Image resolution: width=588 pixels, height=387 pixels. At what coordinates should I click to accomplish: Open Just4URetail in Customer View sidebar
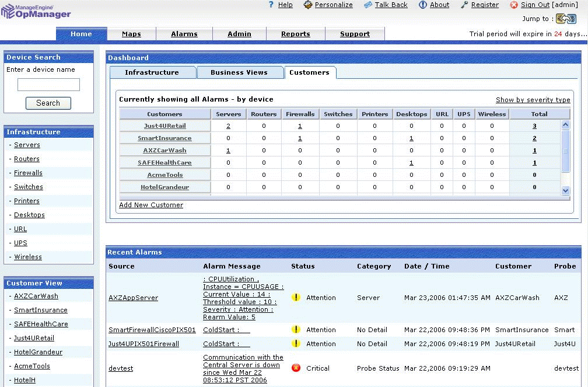(34, 338)
